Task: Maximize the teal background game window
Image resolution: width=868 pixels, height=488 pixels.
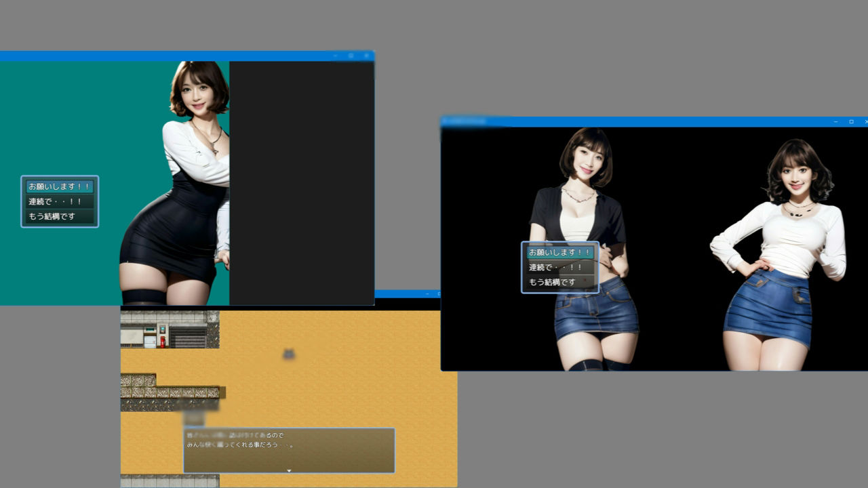Action: pos(351,56)
